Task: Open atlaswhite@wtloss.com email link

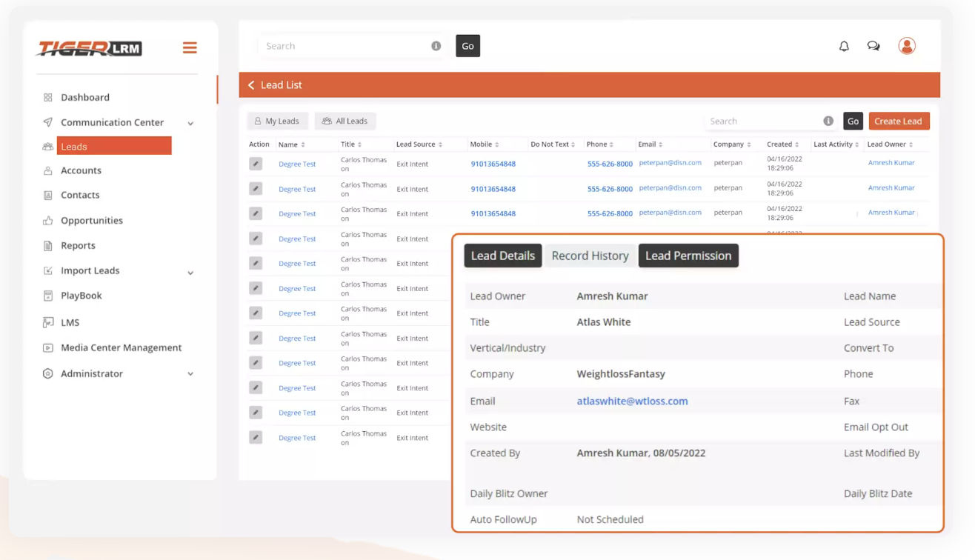Action: click(632, 401)
